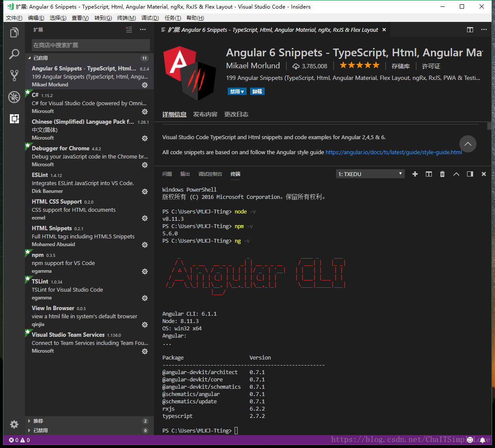The height and width of the screenshot is (448, 495).
Task: Split the editor to the side
Action: coord(470,30)
